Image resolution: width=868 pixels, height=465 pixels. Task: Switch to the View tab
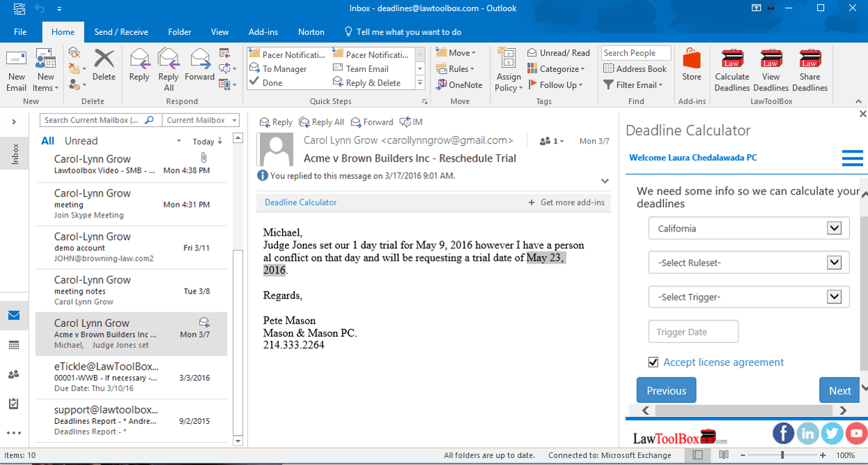click(220, 32)
